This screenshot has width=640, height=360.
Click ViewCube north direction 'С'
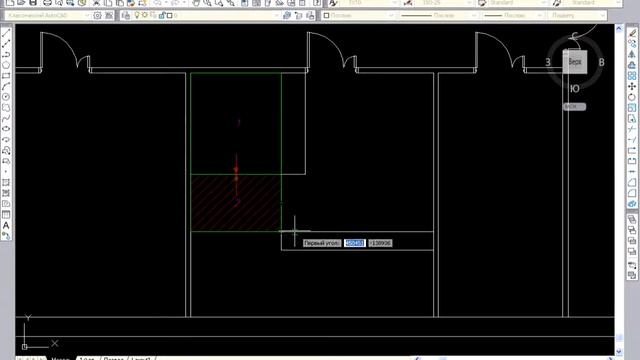pos(575,36)
